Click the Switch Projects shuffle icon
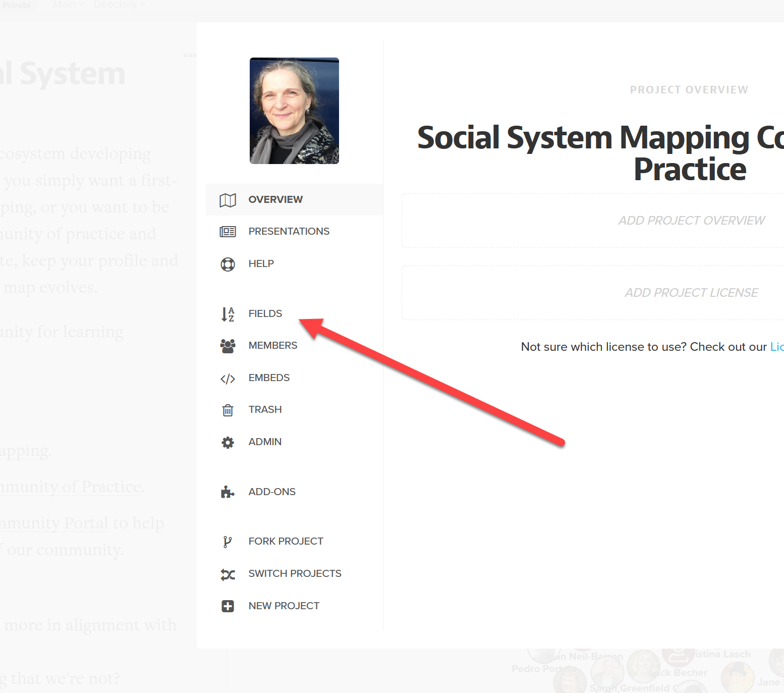The width and height of the screenshot is (784, 693). point(228,574)
